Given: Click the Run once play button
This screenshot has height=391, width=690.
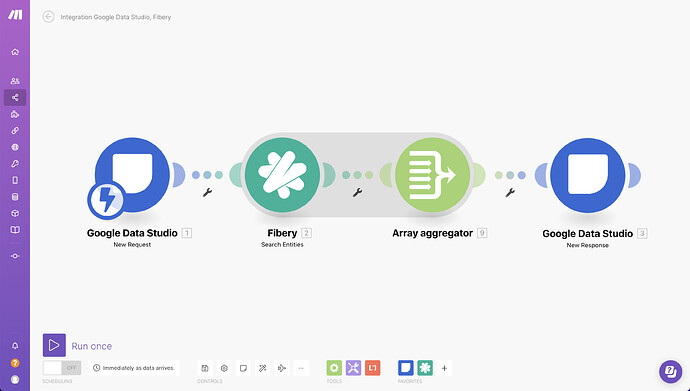Looking at the screenshot, I should pos(54,345).
